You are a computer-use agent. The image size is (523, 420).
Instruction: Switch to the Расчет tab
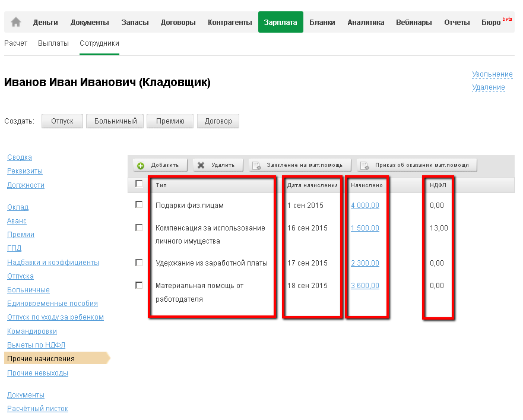click(x=16, y=43)
